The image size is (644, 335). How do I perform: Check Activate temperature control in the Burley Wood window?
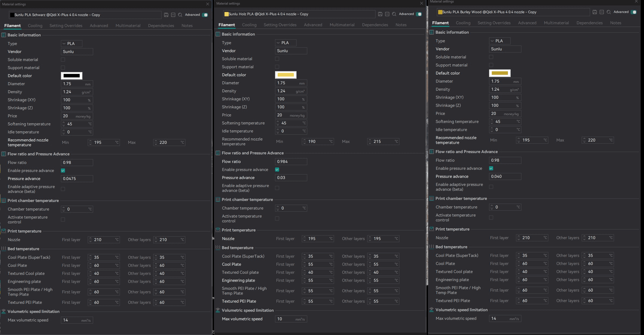[x=491, y=217]
